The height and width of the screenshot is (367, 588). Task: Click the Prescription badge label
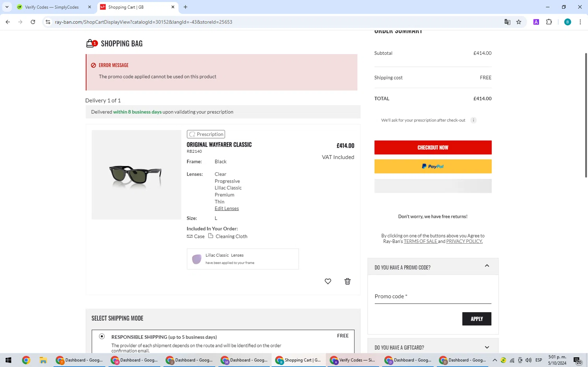pos(206,134)
